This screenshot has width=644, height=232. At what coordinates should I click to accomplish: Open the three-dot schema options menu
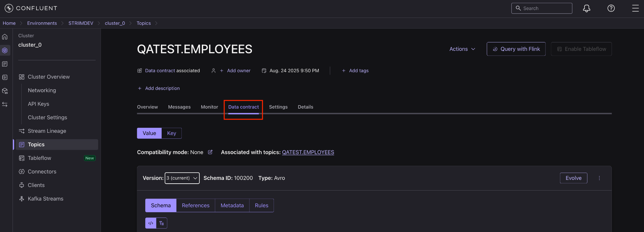click(x=599, y=178)
